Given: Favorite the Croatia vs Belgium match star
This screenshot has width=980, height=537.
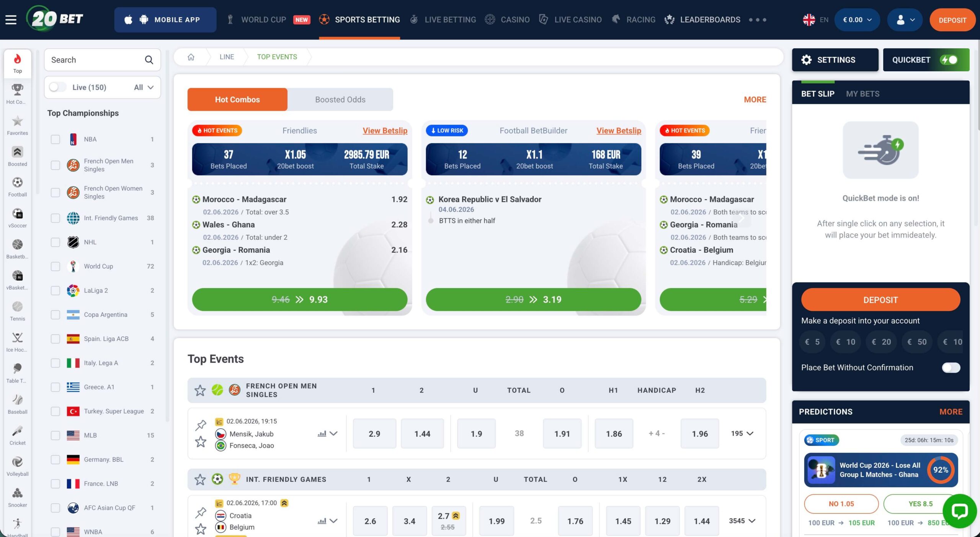Looking at the screenshot, I should point(201,529).
